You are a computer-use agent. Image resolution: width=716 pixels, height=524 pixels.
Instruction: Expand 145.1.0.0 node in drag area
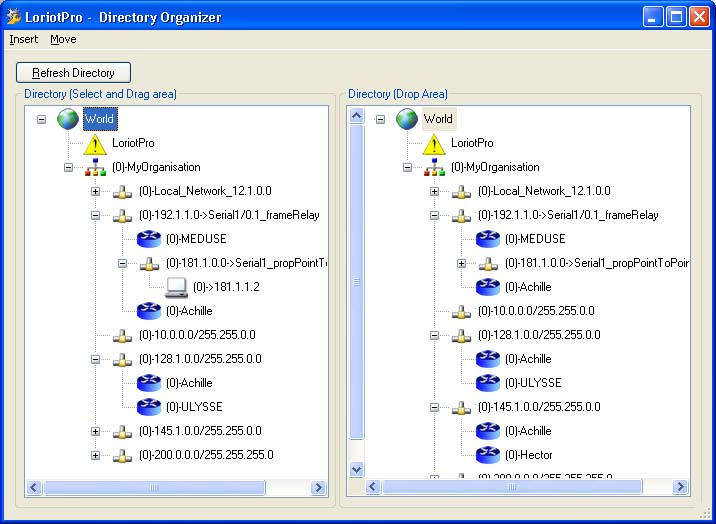click(95, 431)
